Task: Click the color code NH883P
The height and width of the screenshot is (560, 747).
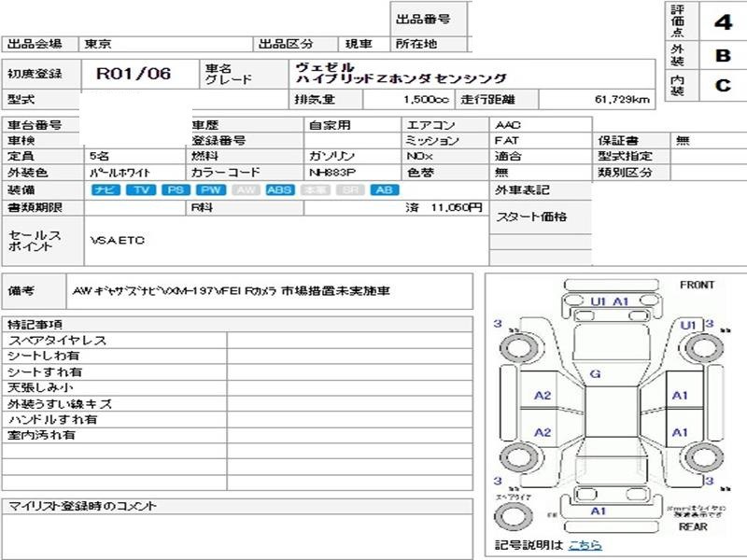Action: (x=332, y=173)
